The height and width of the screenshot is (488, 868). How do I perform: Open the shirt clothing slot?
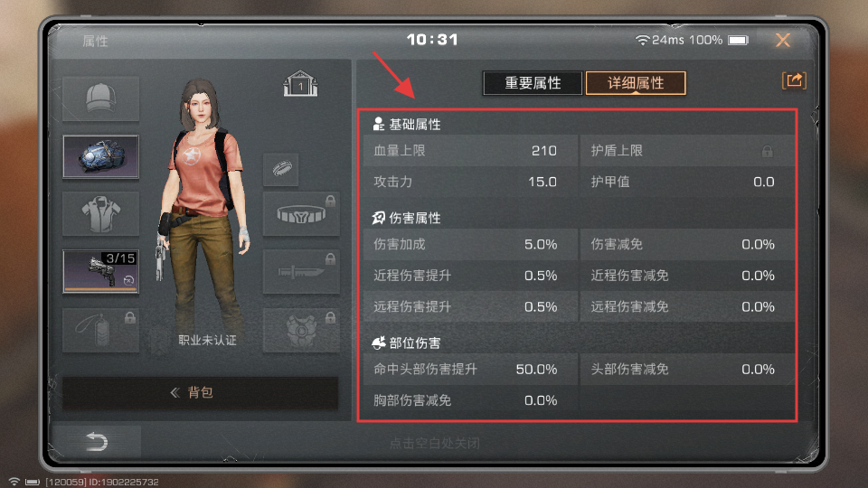point(100,213)
